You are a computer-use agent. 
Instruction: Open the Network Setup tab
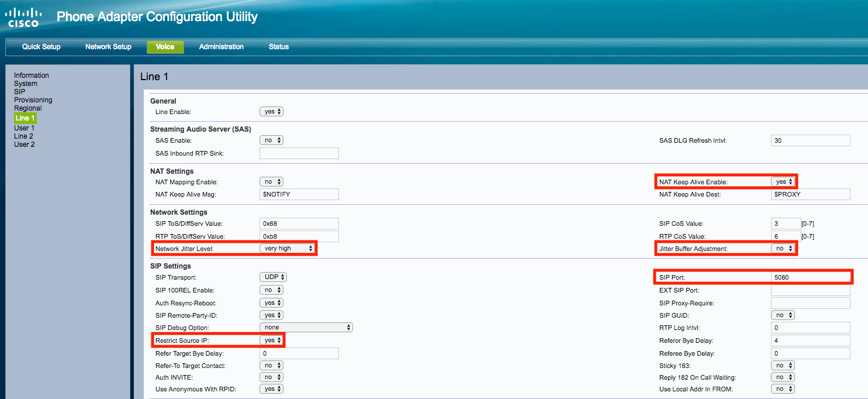(x=108, y=47)
